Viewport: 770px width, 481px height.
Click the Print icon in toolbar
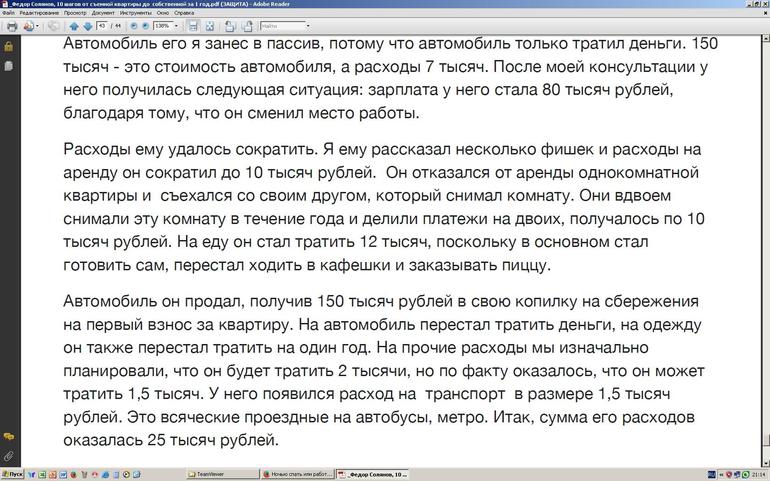[10, 26]
